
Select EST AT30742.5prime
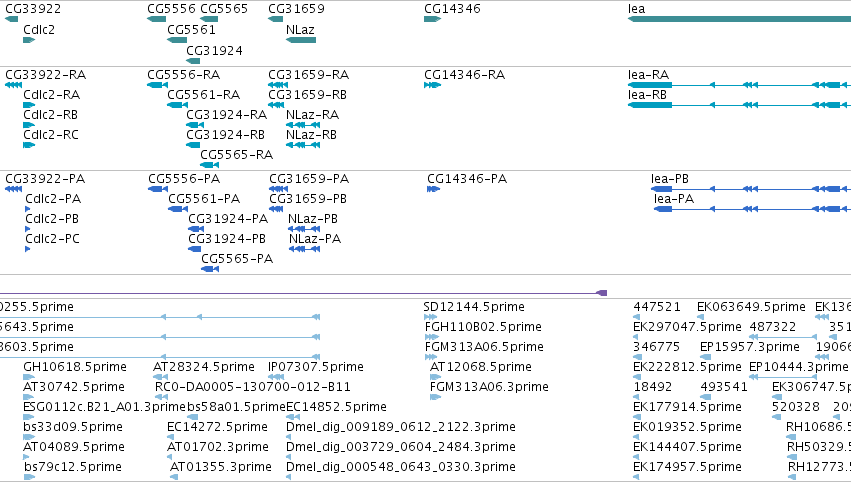(74, 388)
